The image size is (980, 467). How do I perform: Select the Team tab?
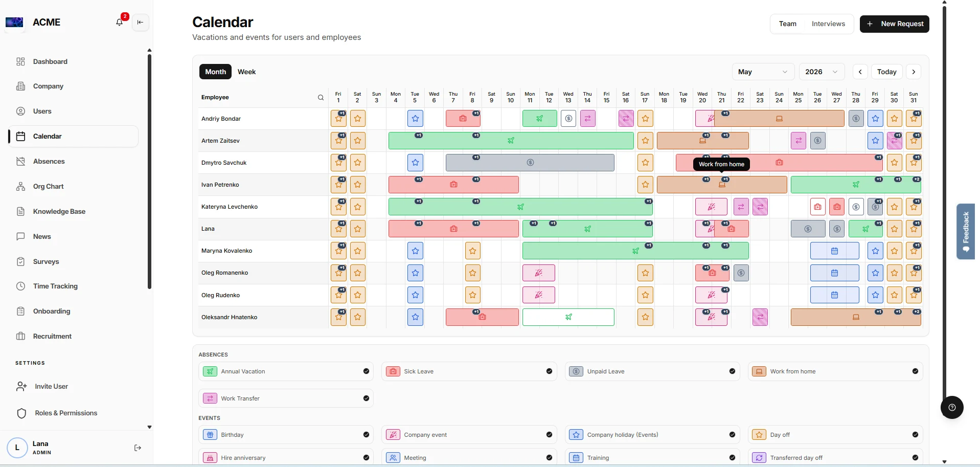coord(787,24)
